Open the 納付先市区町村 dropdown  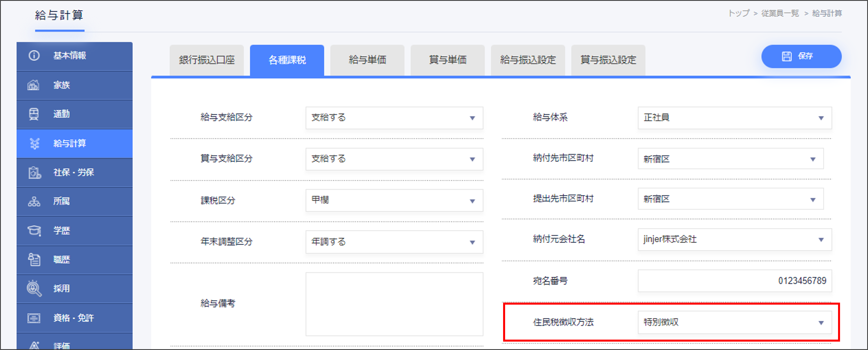click(x=731, y=159)
